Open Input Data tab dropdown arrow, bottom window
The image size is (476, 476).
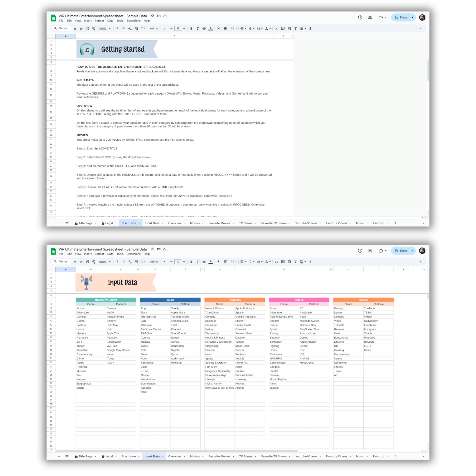(x=163, y=456)
